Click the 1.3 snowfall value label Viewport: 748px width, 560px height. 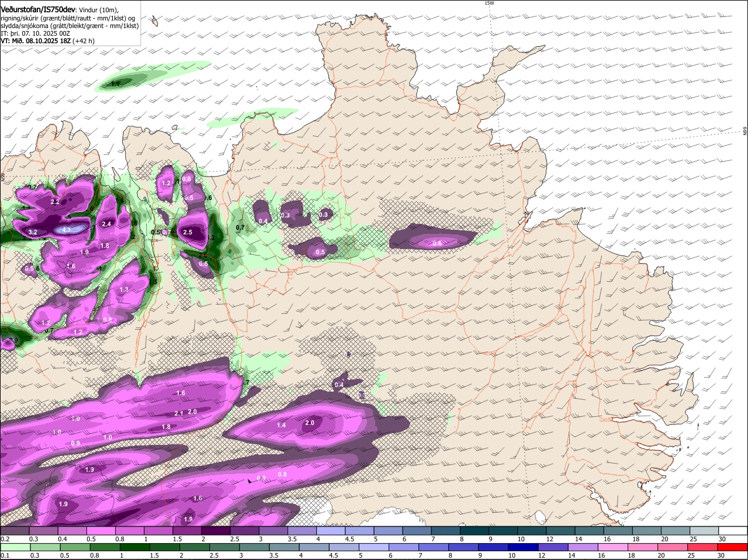[x=124, y=289]
